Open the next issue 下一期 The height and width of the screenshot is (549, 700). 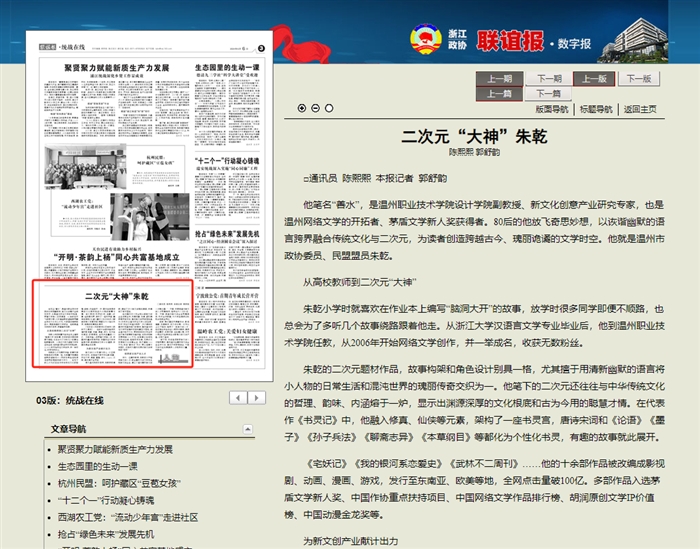point(549,79)
